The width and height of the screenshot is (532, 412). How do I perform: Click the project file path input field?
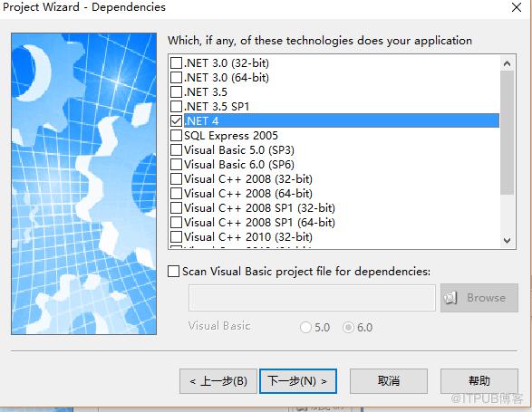click(312, 298)
